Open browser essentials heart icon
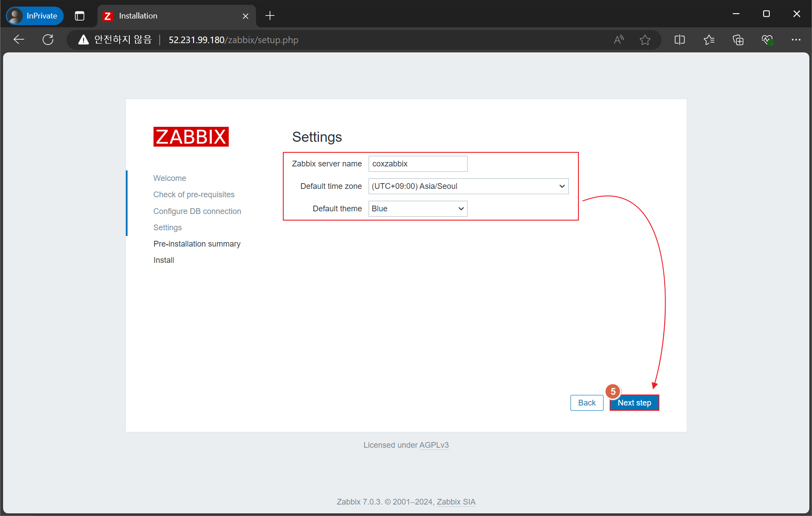The width and height of the screenshot is (812, 516). (767, 40)
